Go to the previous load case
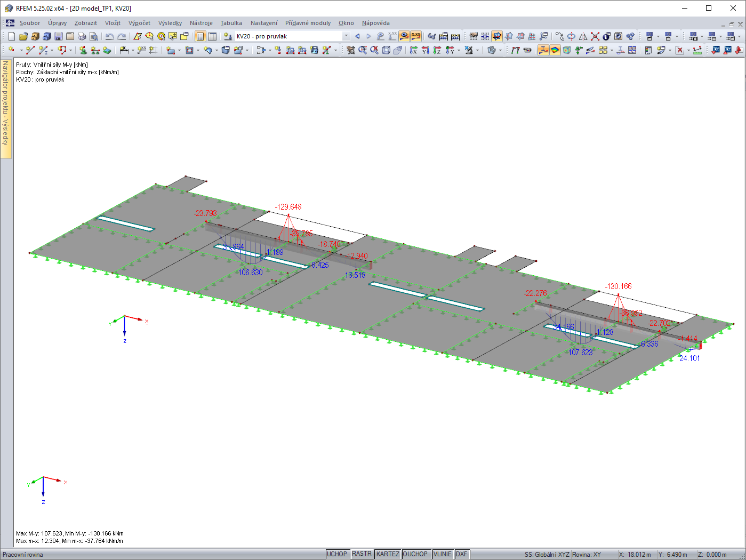 [357, 36]
